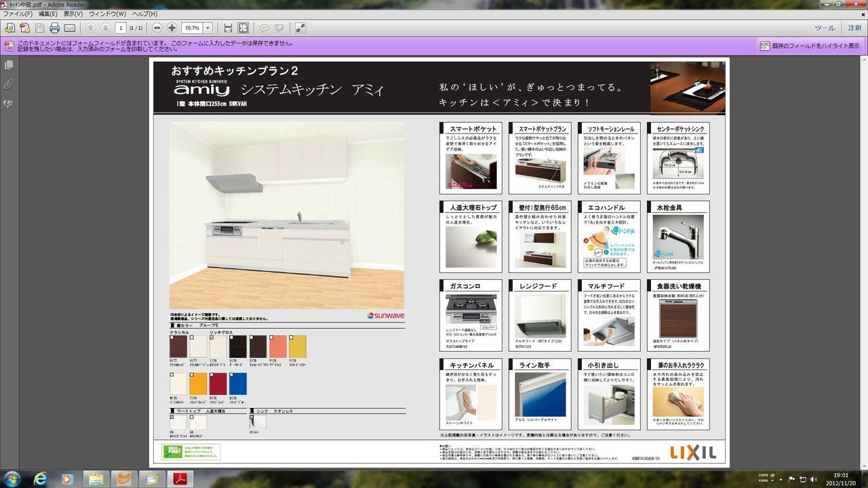This screenshot has height=488, width=868.
Task: Click the ガスコンロ stove image
Action: click(x=471, y=309)
